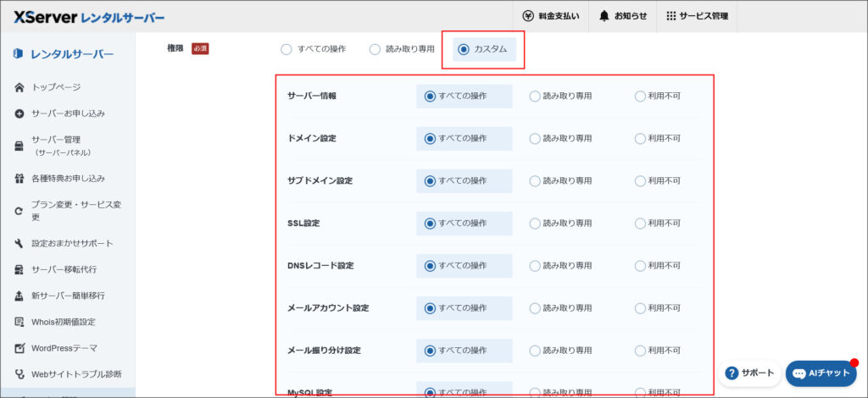Click the DNSレコード設定 row label
Viewport: 868px width, 398px height.
pyautogui.click(x=320, y=266)
